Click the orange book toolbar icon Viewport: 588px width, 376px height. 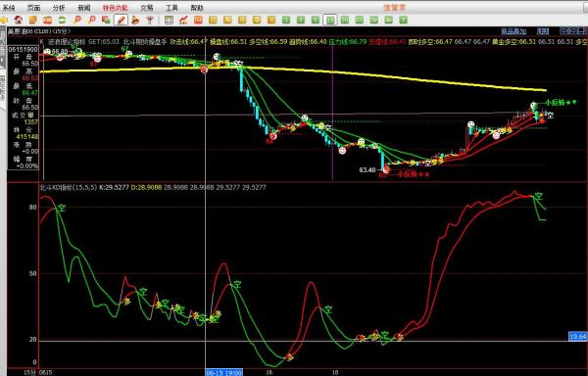pos(32,20)
